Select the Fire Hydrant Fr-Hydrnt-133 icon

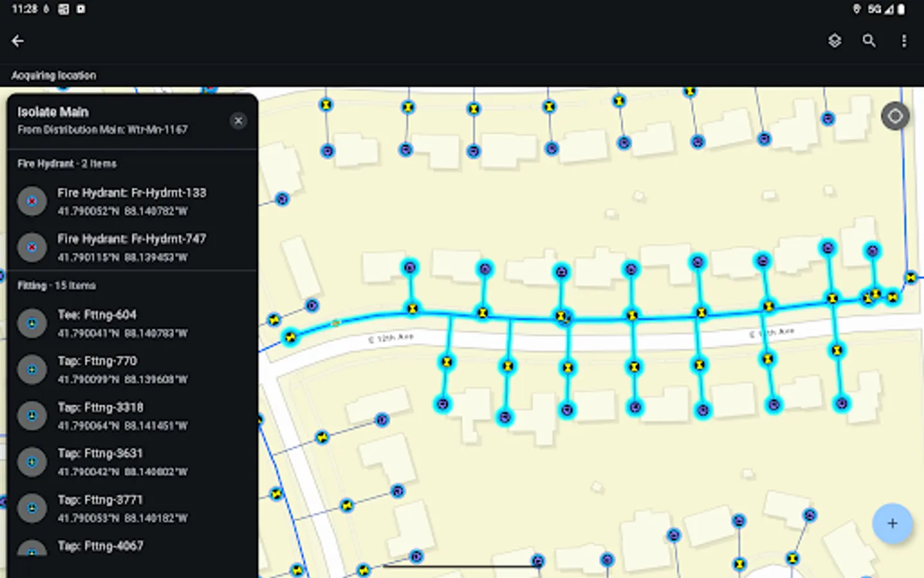(32, 201)
